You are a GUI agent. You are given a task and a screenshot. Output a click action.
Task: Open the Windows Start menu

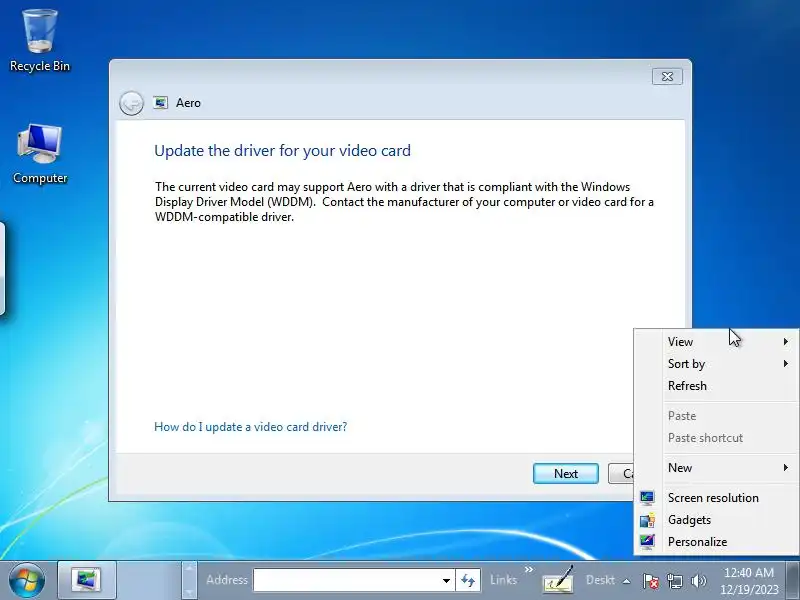coord(27,580)
